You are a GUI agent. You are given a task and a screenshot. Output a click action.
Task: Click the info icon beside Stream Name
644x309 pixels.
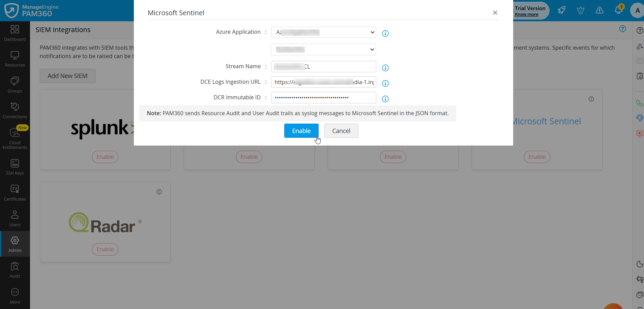point(385,68)
